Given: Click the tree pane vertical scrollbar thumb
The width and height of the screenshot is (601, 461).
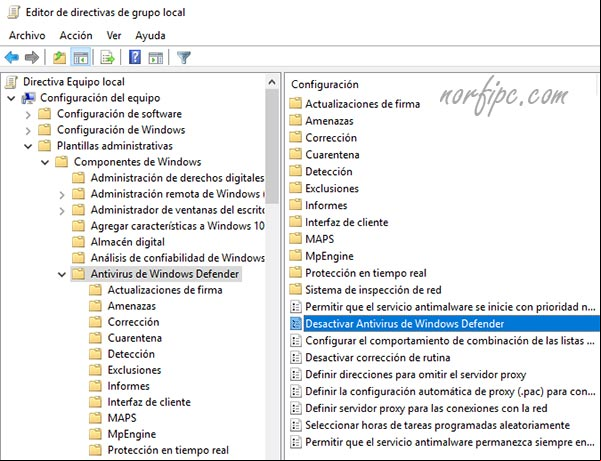Looking at the screenshot, I should click(272, 146).
